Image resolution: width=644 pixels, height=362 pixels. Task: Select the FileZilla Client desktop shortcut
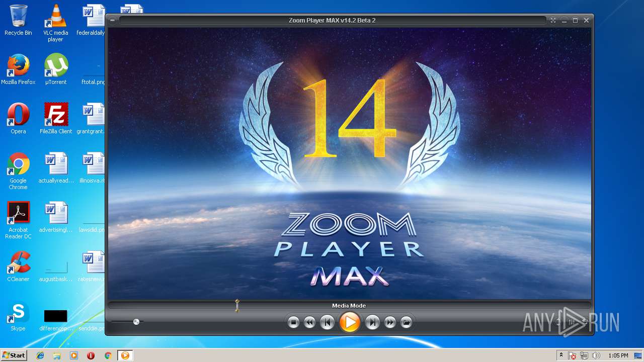(x=56, y=119)
